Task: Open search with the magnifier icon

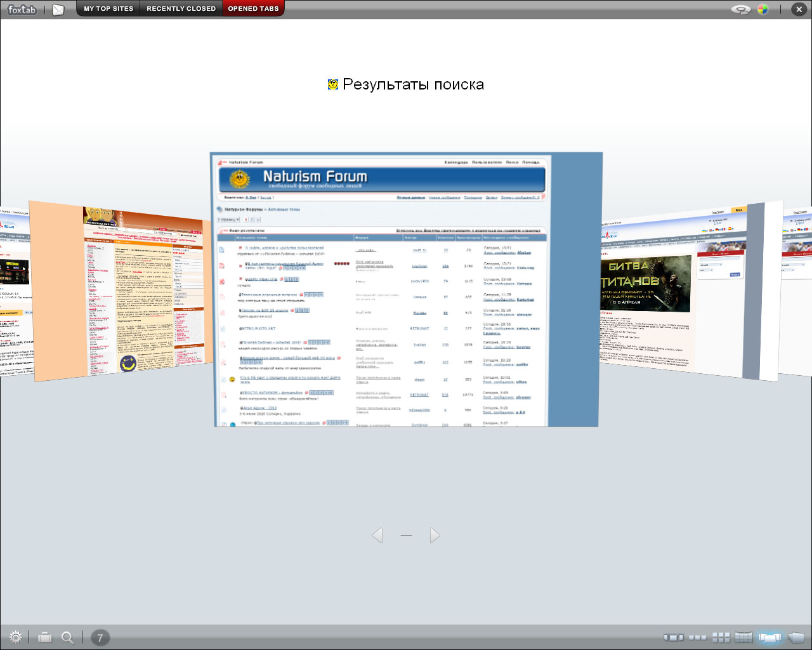Action: (67, 637)
